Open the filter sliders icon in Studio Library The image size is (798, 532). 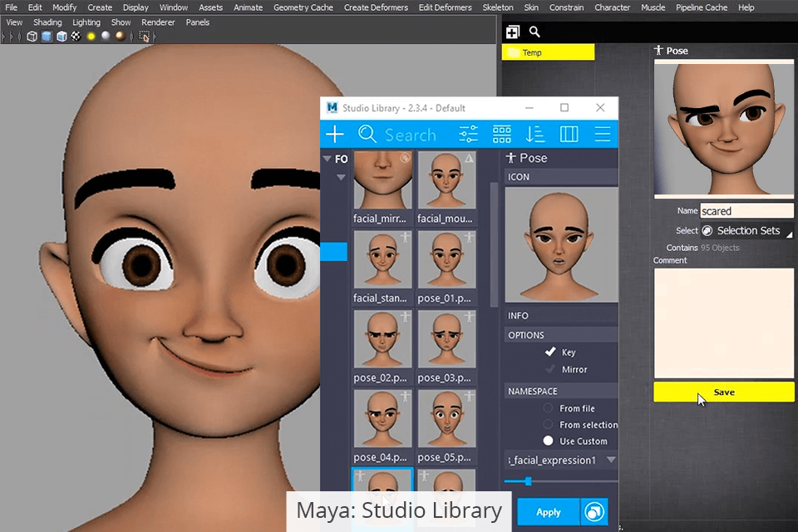click(x=468, y=134)
